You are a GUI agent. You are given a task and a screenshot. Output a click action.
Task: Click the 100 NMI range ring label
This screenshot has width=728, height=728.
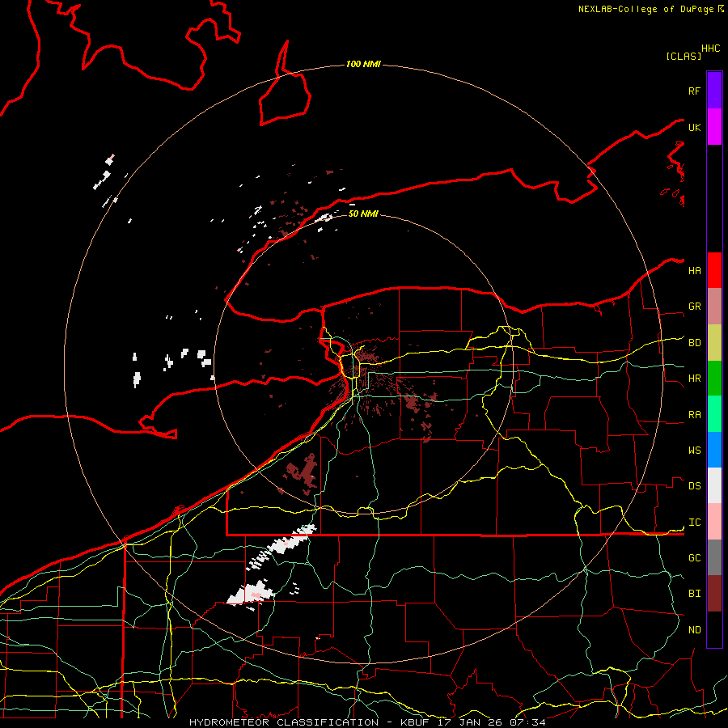(363, 64)
